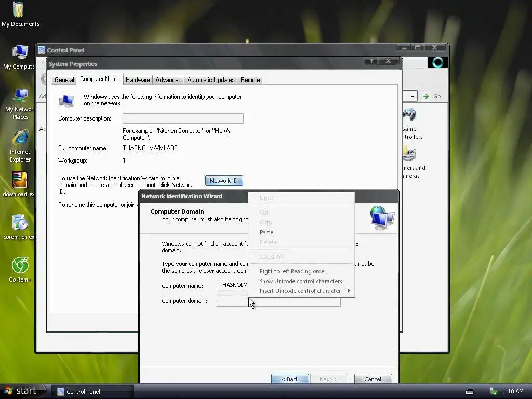Viewport: 532px width, 399px height.
Task: Go to the Remote tab
Action: click(250, 79)
